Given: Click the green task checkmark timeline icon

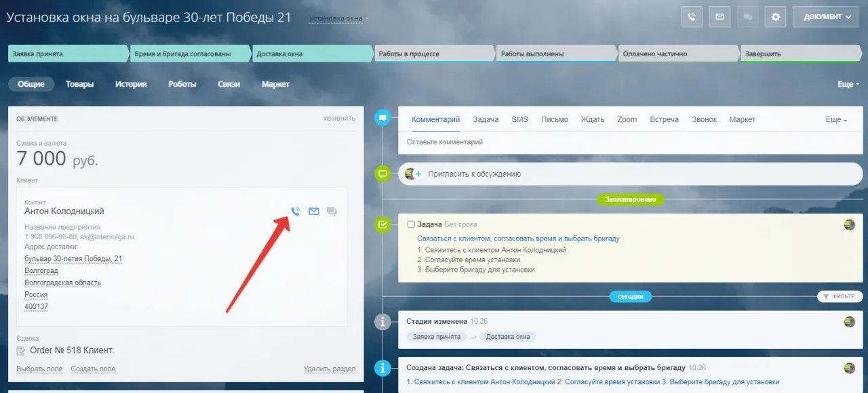Looking at the screenshot, I should 382,224.
